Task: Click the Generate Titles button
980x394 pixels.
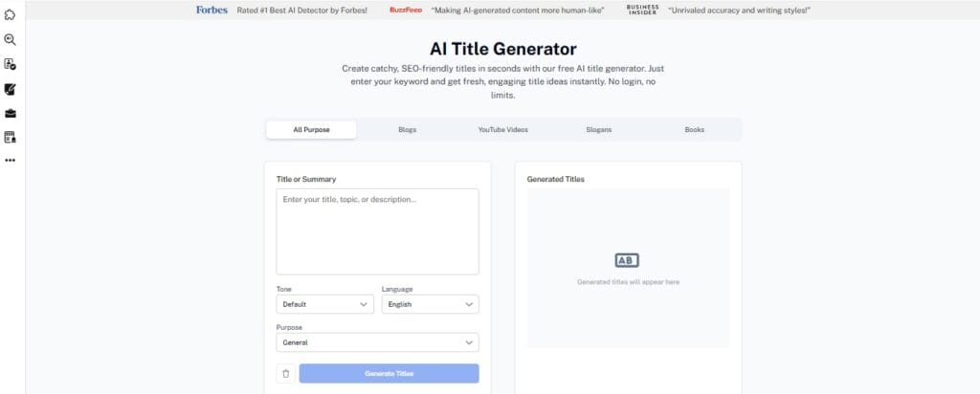Action: point(389,374)
